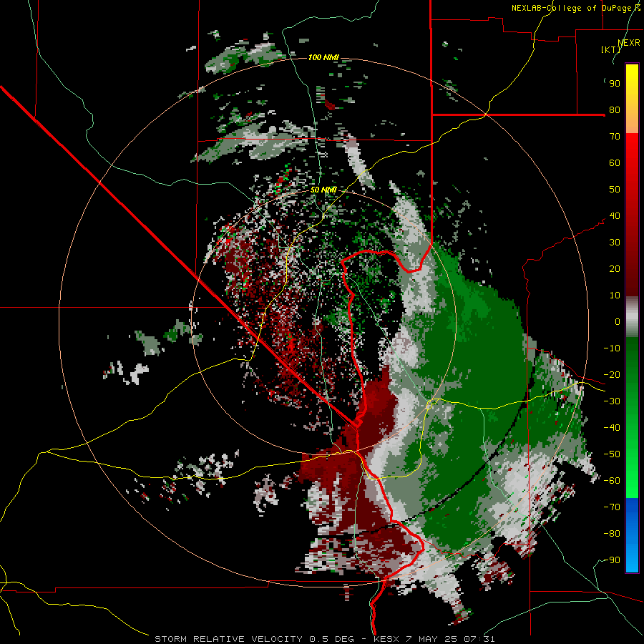Select the -40 label on velocity scale
The width and height of the screenshot is (644, 644).
[x=612, y=428]
